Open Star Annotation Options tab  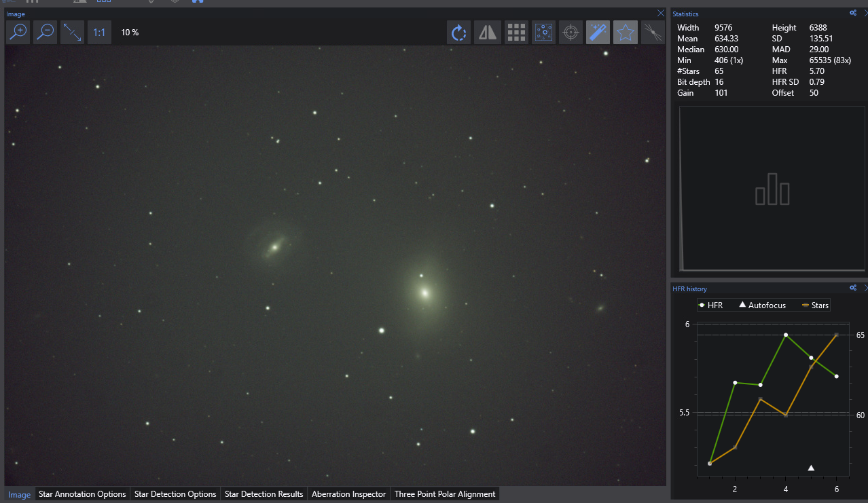[x=82, y=494]
